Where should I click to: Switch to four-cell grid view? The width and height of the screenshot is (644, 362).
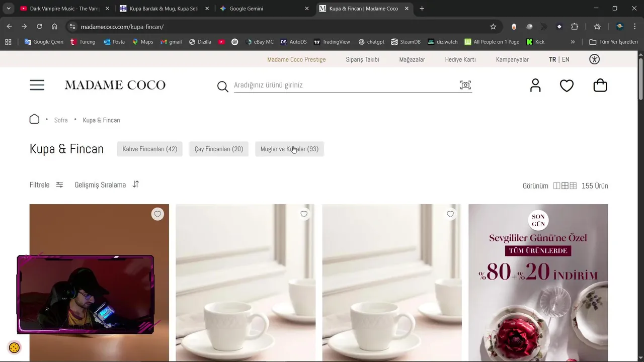pos(565,186)
